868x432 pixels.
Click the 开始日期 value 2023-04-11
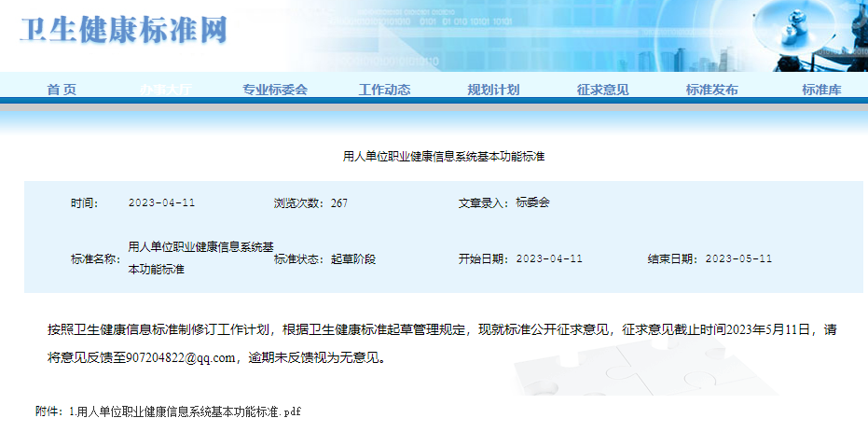549,258
